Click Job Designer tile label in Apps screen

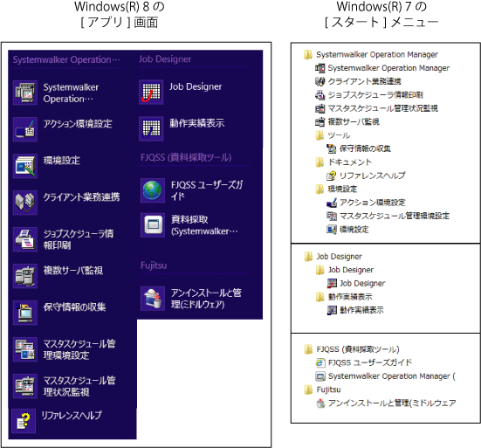tap(196, 86)
